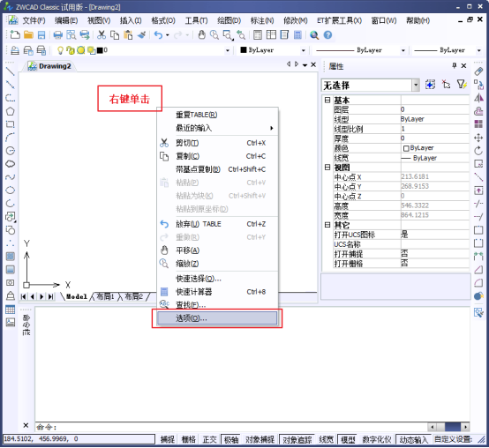Select the Polygon drawing tool
Screen dimensions: 489x448
[11, 111]
